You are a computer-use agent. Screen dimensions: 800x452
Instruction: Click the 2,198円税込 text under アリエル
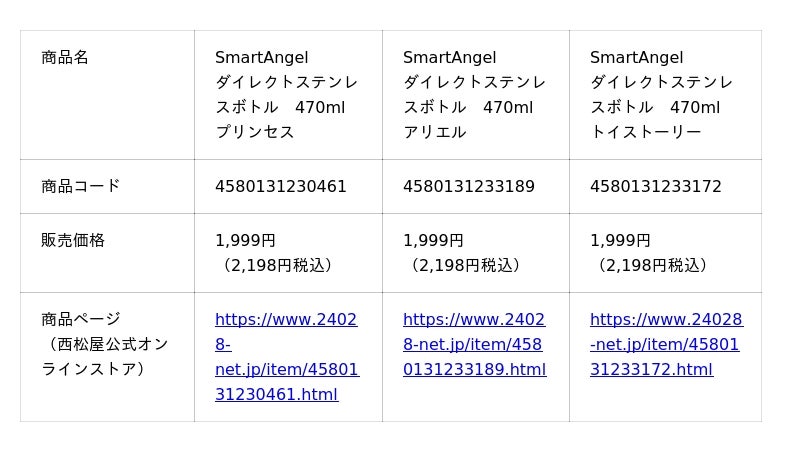464,265
